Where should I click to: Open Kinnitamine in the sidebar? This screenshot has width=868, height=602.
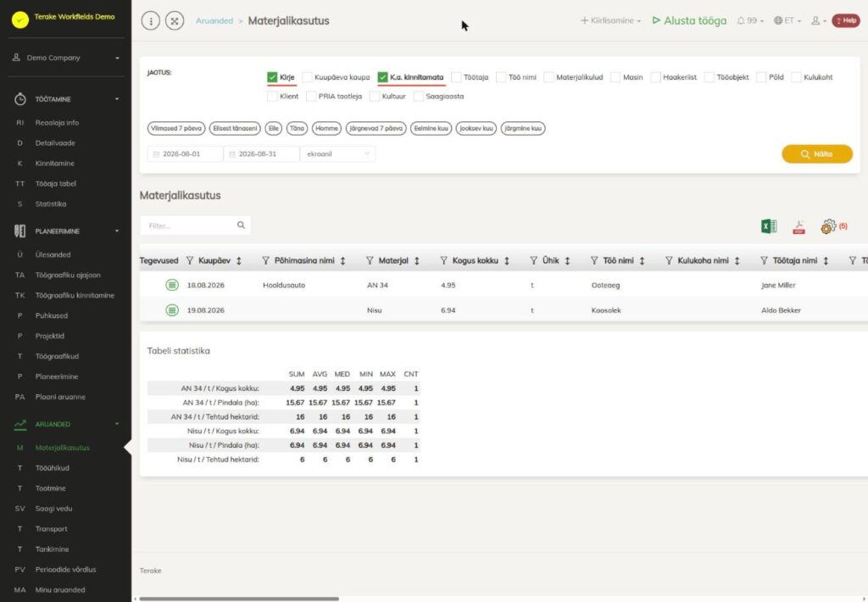click(x=55, y=164)
